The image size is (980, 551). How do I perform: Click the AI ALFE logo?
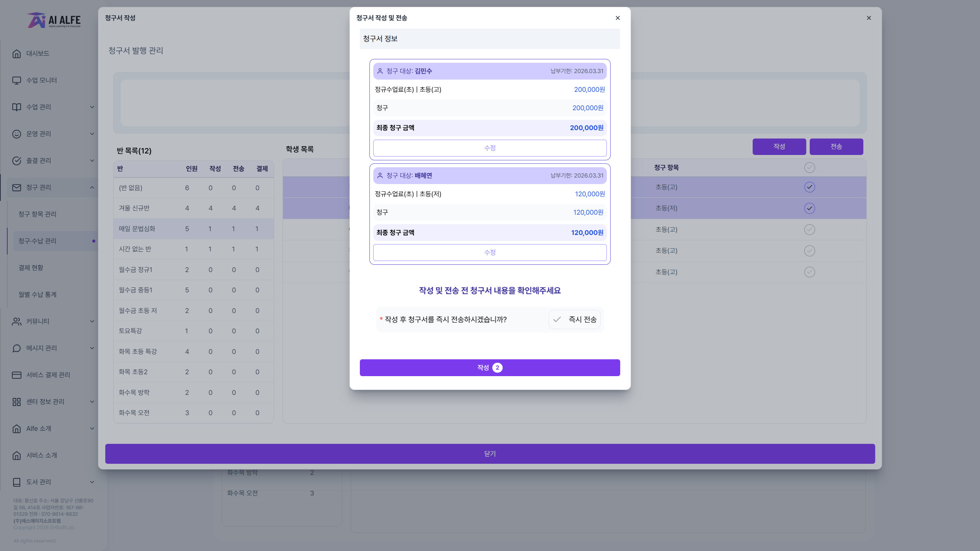click(x=54, y=20)
